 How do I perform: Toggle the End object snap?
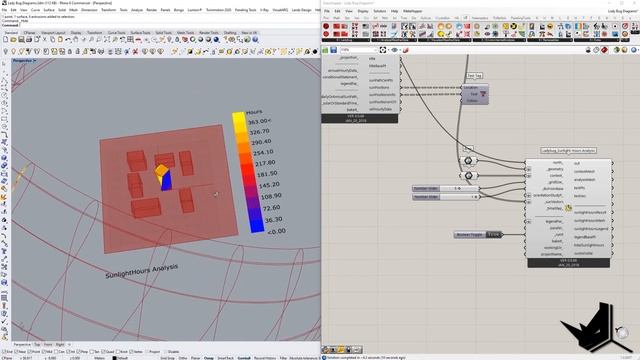tap(6, 351)
